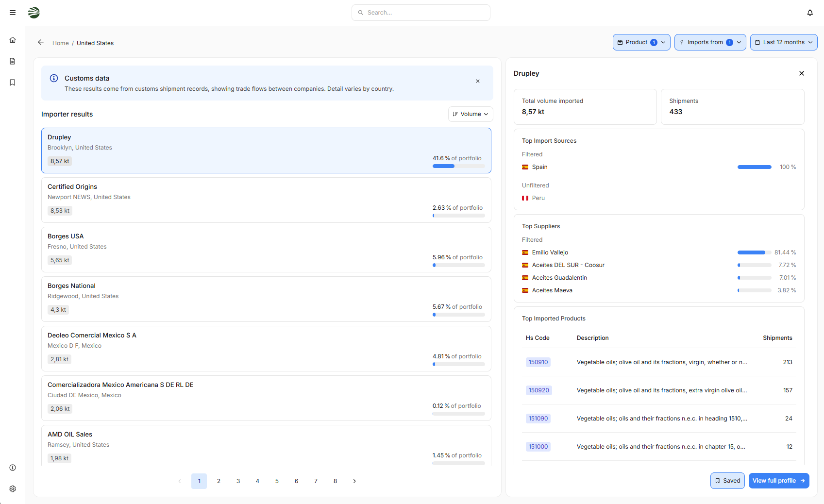Go to results page 2
824x504 pixels.
point(219,481)
